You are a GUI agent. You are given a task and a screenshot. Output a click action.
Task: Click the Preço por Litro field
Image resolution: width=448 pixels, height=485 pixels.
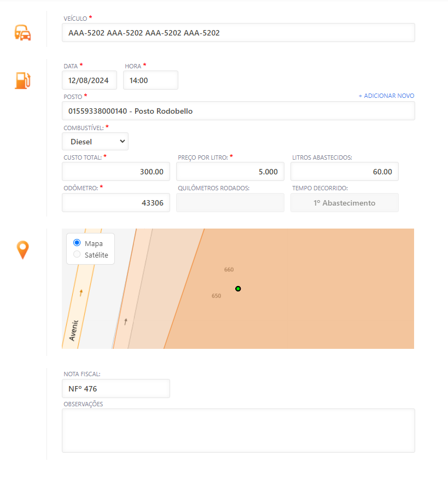point(230,172)
